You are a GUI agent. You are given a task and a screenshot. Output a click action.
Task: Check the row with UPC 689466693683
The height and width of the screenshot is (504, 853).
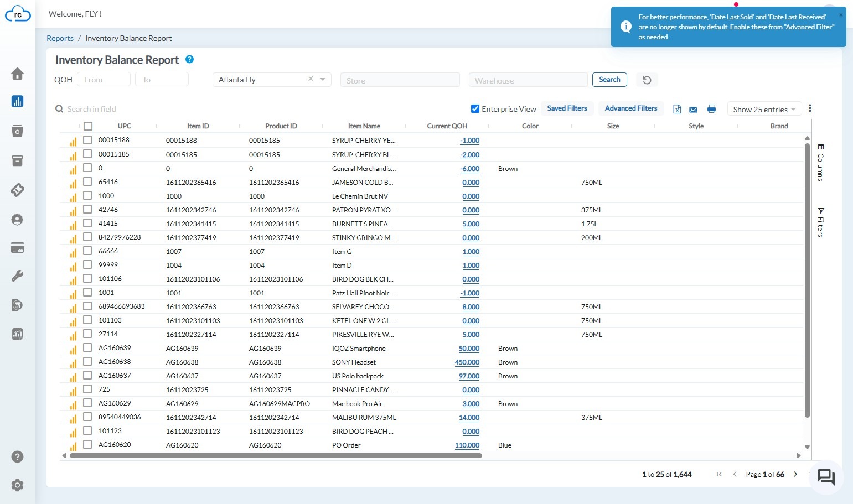[x=87, y=306]
